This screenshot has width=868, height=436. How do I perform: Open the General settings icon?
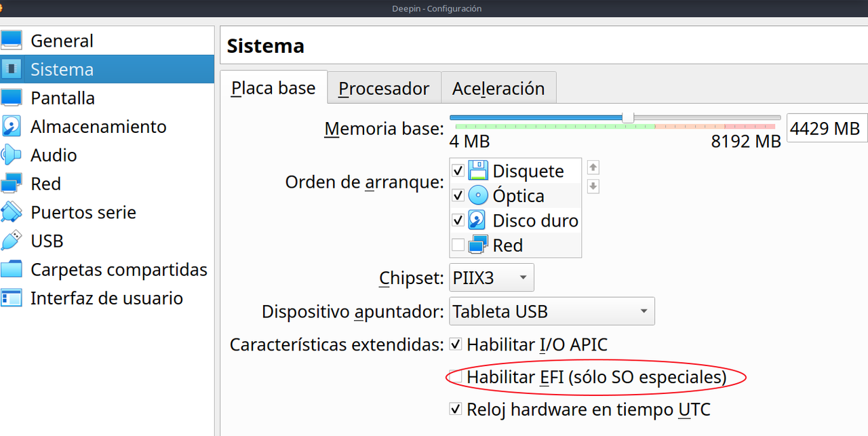(12, 41)
